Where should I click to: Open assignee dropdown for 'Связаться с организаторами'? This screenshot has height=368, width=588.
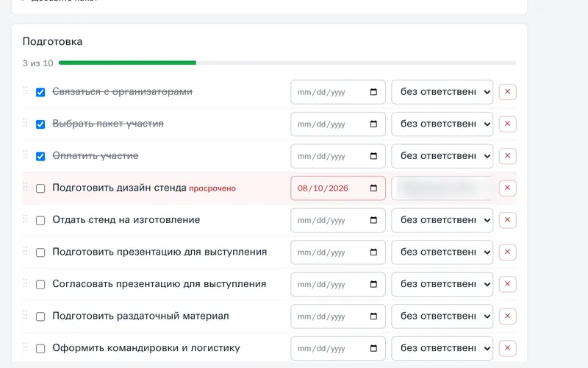click(x=442, y=92)
